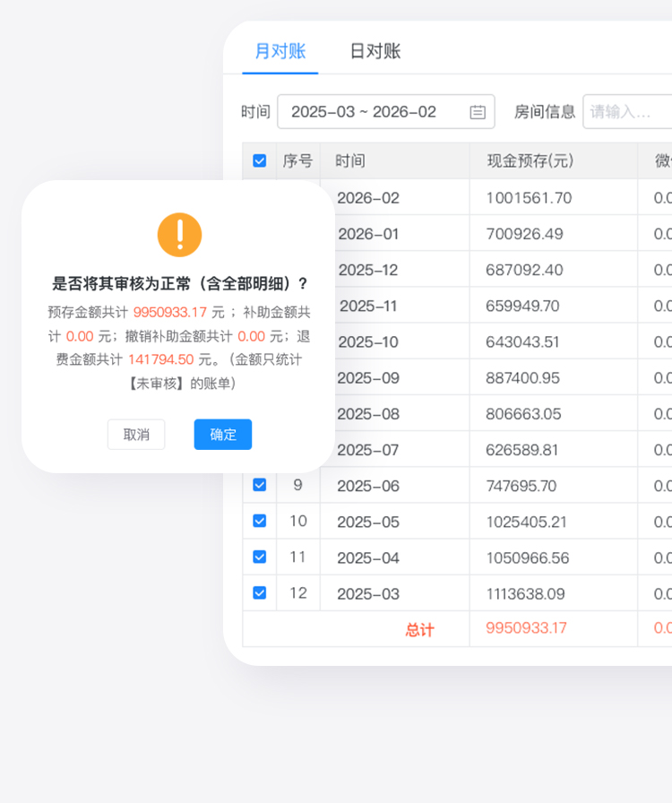Focus the 房间信息 input field

tap(627, 112)
